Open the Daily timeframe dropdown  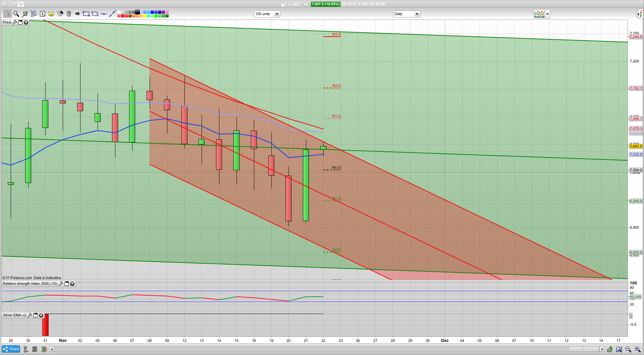tap(417, 14)
